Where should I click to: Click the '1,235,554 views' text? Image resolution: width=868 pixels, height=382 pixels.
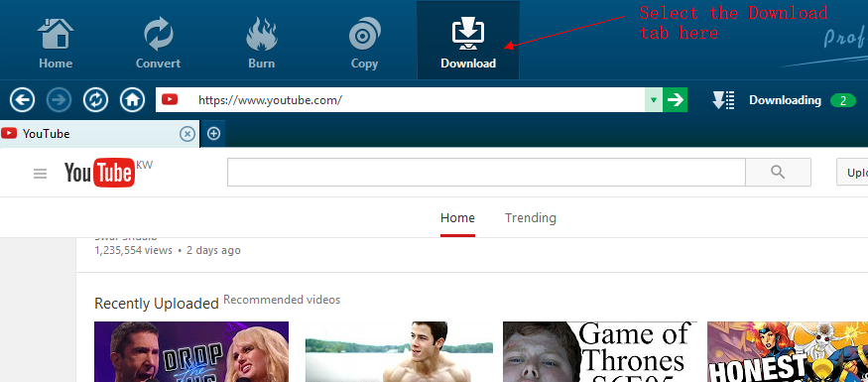click(133, 250)
